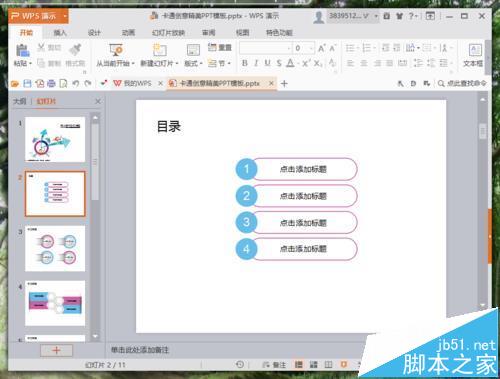Toggle italic formatting
Screen dimensions: 500x379
[x=256, y=63]
